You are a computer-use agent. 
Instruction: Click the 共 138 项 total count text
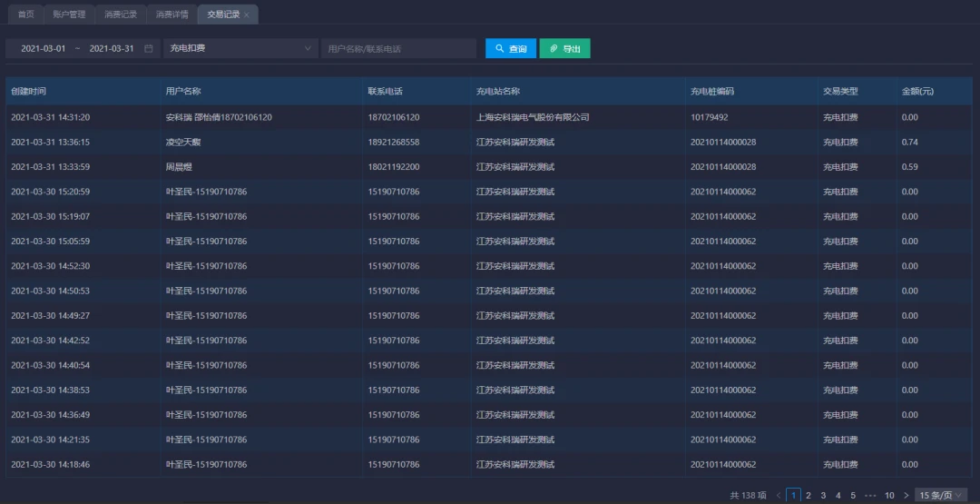(x=748, y=495)
